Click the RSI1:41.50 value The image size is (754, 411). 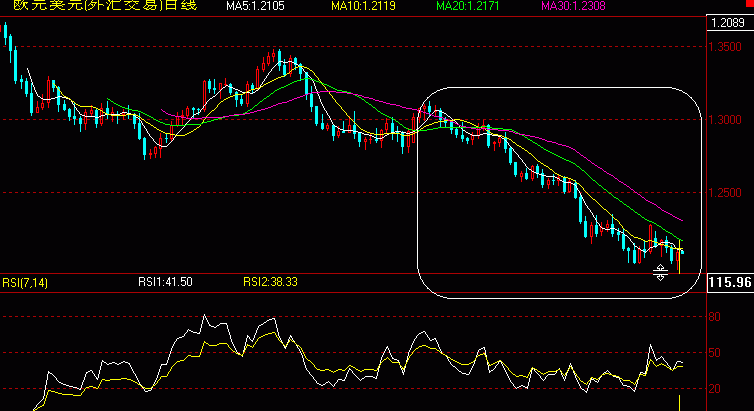165,282
